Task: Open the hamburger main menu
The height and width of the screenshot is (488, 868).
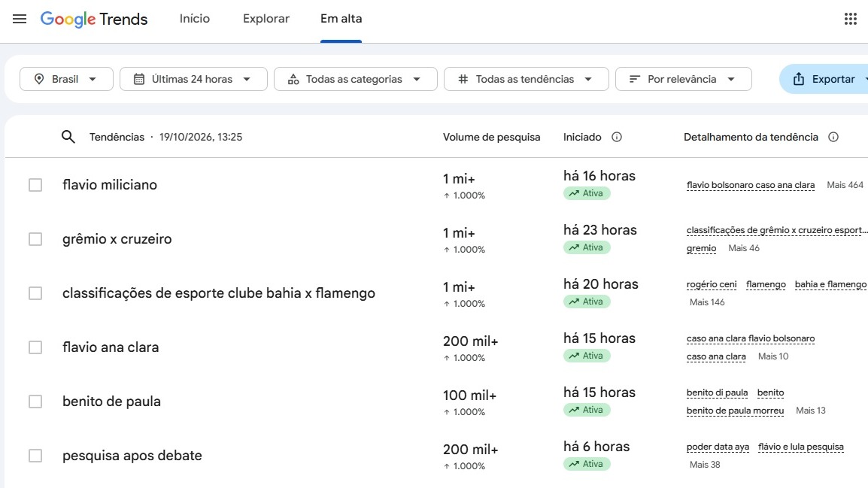Action: tap(20, 19)
